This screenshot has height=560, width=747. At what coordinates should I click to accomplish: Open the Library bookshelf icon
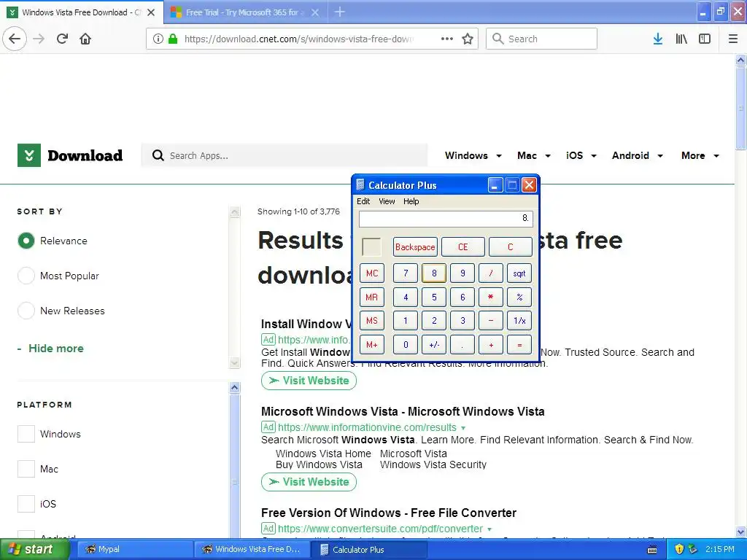click(x=681, y=39)
